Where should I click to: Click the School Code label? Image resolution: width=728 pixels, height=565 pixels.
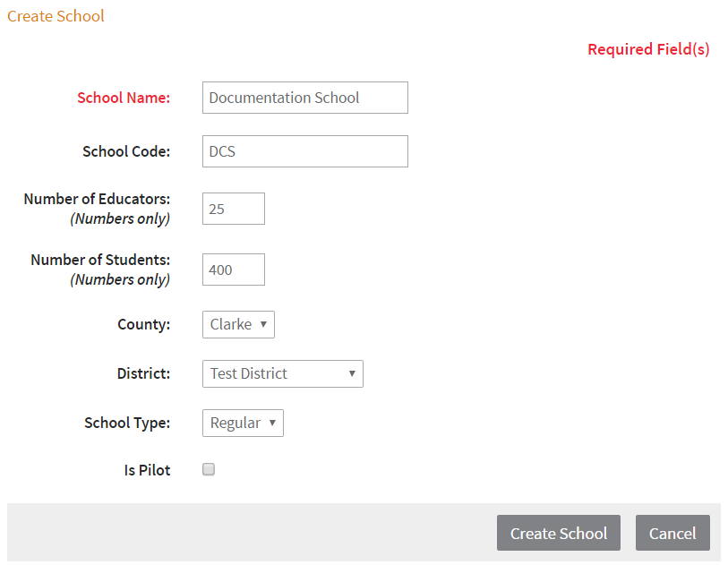[x=126, y=151]
